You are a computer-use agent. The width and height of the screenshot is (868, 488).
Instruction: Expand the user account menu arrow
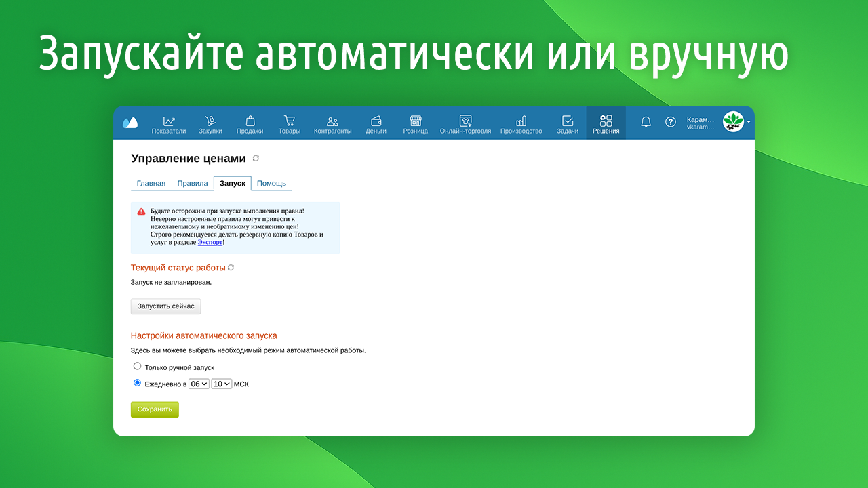[749, 122]
